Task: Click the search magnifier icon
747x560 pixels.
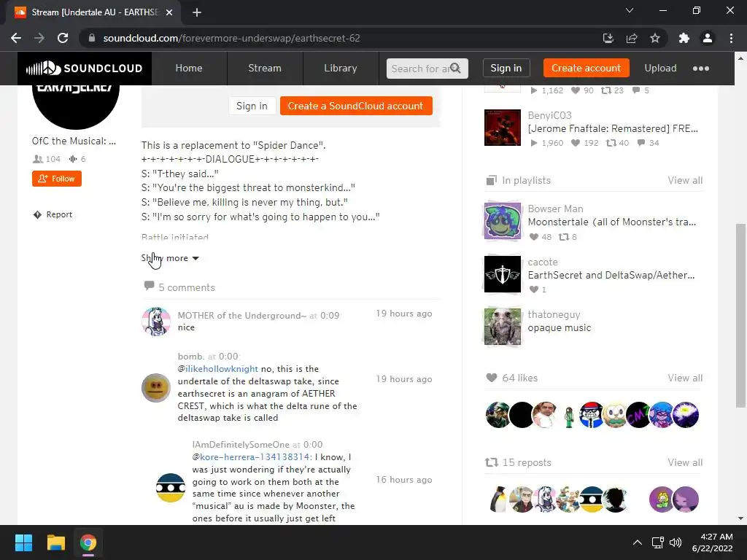Action: pos(455,68)
